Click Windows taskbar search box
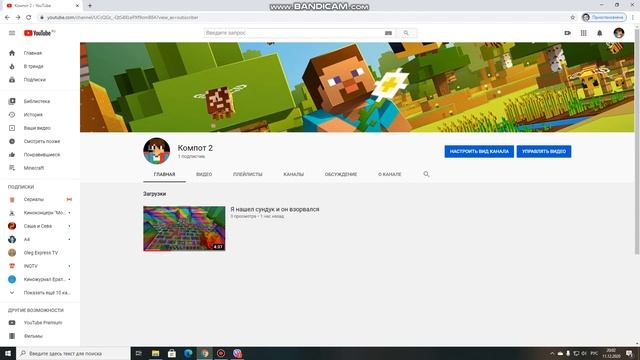640x360 pixels. pyautogui.click(x=73, y=353)
